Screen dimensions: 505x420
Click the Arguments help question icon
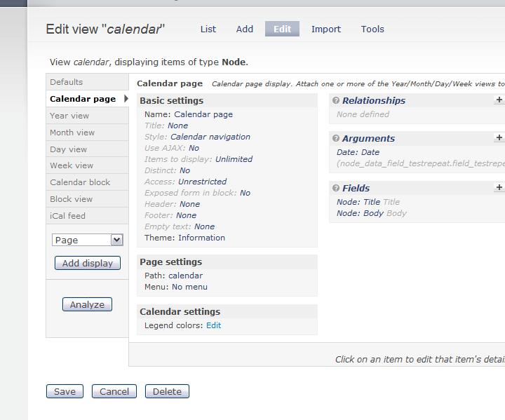(336, 139)
